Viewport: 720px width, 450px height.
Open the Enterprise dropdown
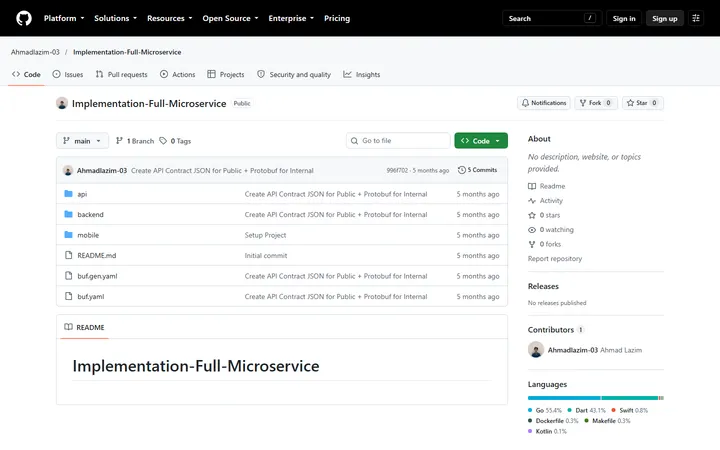291,18
